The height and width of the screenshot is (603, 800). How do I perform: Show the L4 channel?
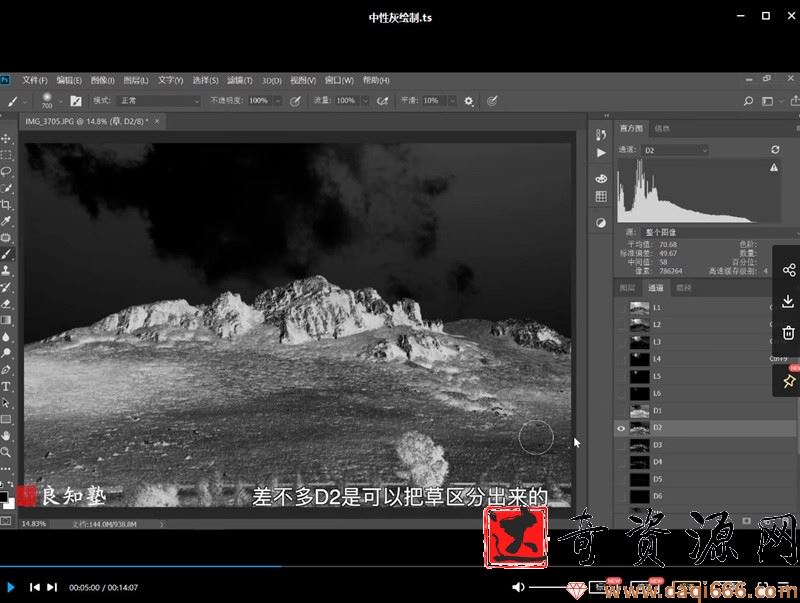coord(621,359)
